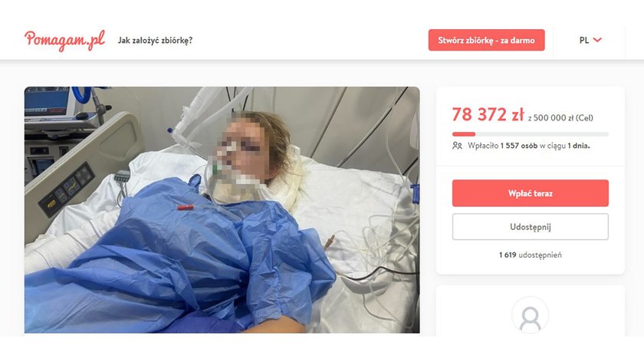Click the 78 372 zł collected amount
Image resolution: width=644 pixels, height=362 pixels.
click(x=488, y=114)
